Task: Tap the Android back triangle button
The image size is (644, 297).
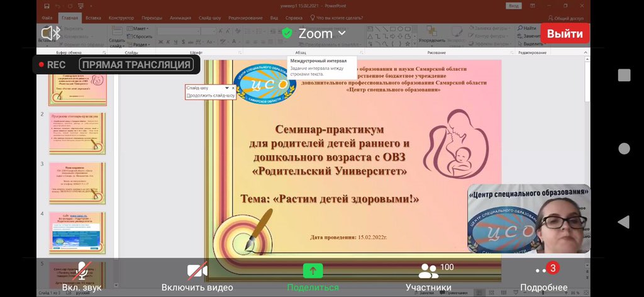Action: pos(623,222)
